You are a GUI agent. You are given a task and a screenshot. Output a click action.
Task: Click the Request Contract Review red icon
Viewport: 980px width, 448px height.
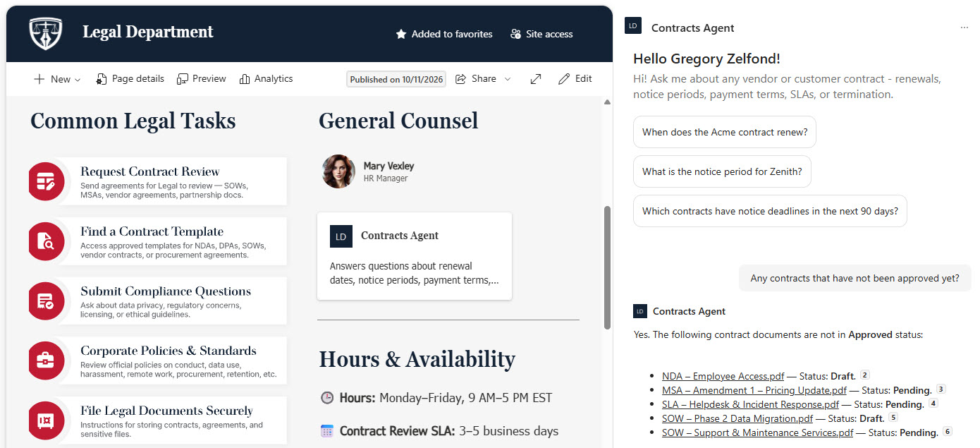pos(47,181)
